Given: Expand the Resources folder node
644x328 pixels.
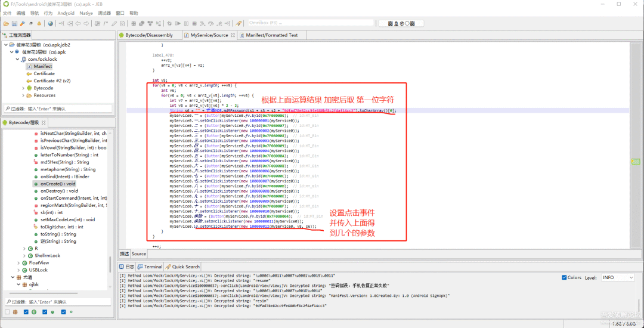Looking at the screenshot, I should [x=23, y=95].
